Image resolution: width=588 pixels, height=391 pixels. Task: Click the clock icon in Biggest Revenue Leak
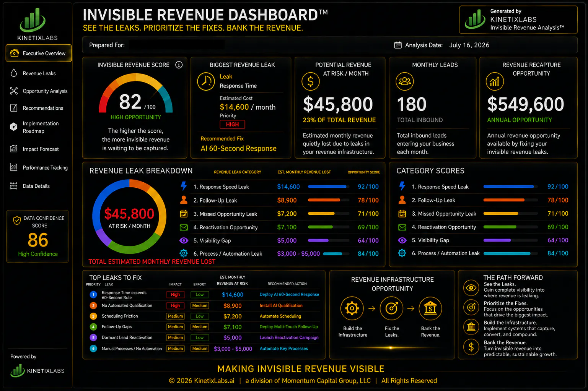tap(206, 82)
